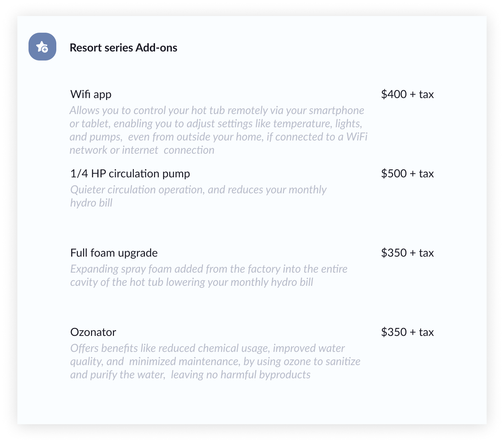Click the 'Offers benefits like reduced chemical' line
The height and width of the screenshot is (443, 504).
[208, 348]
